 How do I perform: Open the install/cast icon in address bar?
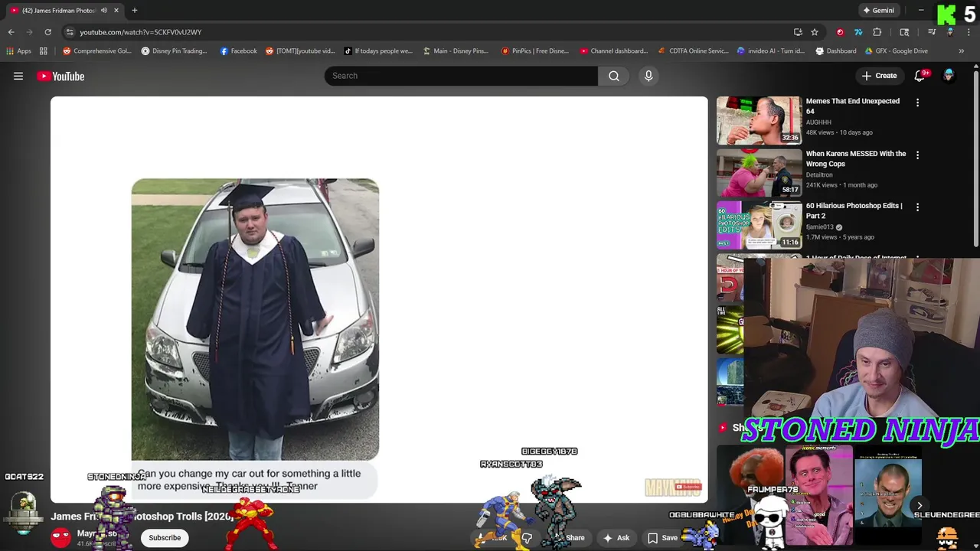(x=798, y=32)
